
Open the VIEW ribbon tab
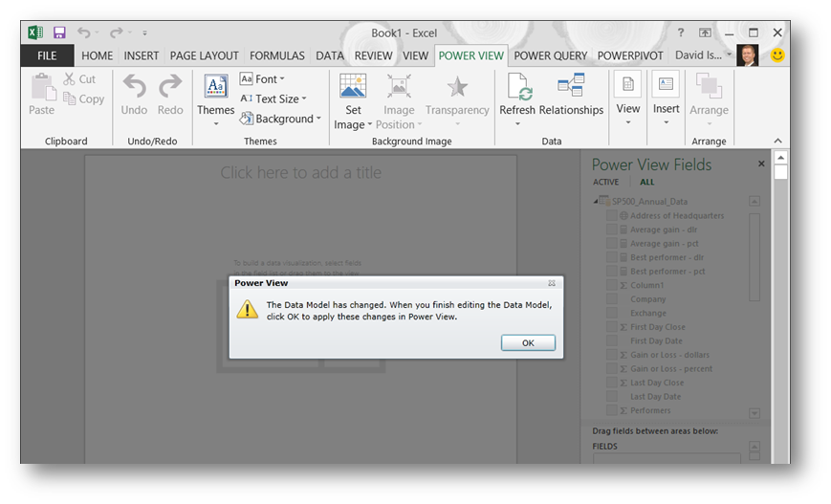click(415, 55)
